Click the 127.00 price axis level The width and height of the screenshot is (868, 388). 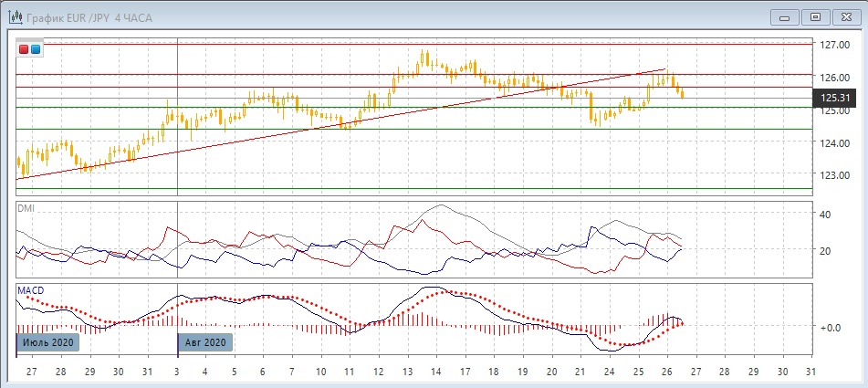pyautogui.click(x=835, y=44)
